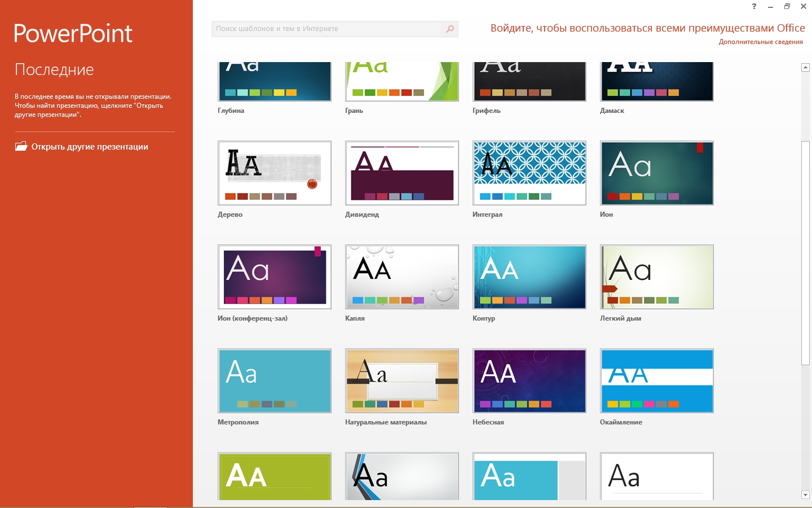This screenshot has height=508, width=812.
Task: Pick the Натуральные материалы theme thumbnail
Action: [x=402, y=380]
